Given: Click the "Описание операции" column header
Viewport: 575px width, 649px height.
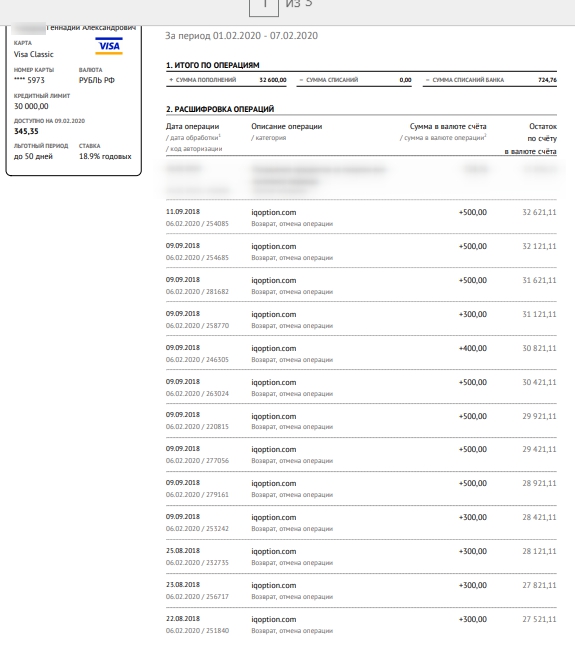Looking at the screenshot, I should click(286, 126).
